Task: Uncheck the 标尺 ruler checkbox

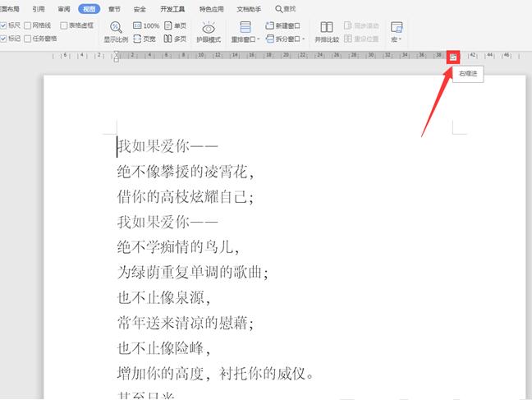Action: point(4,25)
